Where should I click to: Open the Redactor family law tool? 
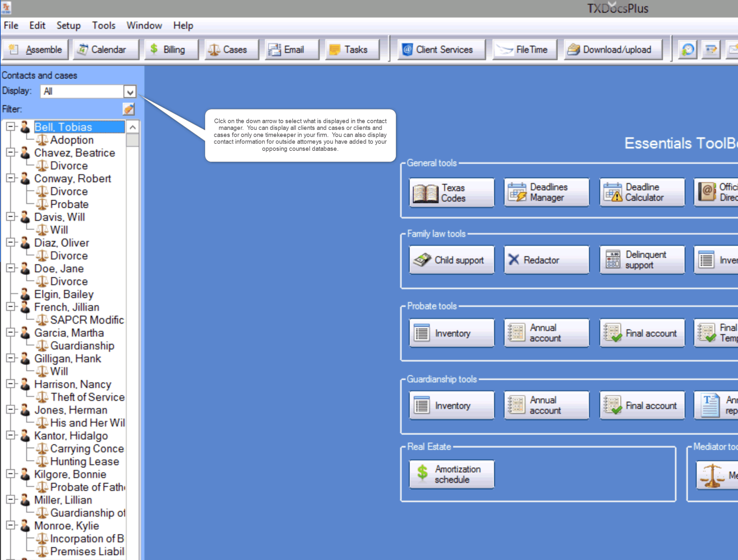[546, 260]
